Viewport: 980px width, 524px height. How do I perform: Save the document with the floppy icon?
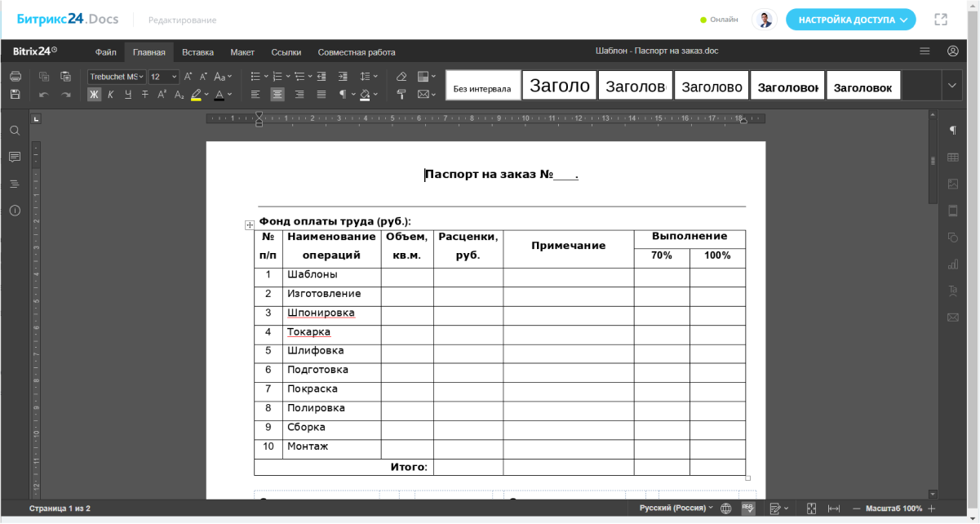coord(15,95)
